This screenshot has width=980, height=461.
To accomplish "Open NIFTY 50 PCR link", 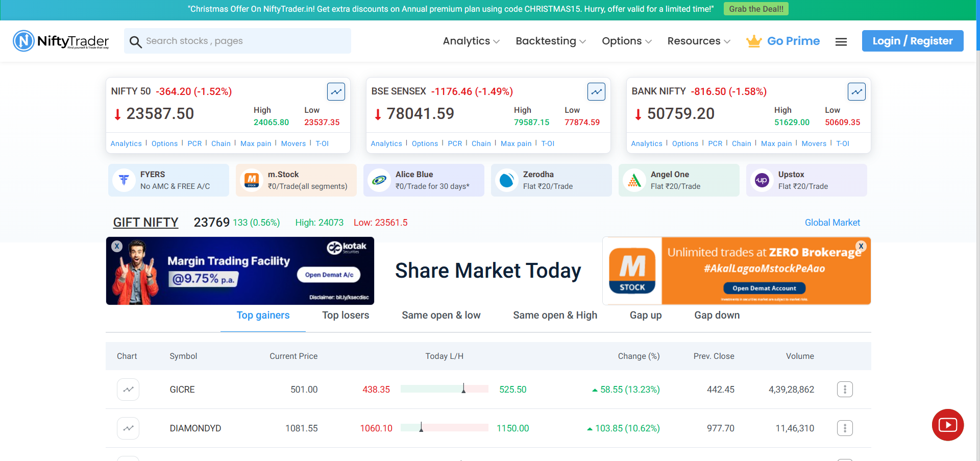I will pos(194,143).
